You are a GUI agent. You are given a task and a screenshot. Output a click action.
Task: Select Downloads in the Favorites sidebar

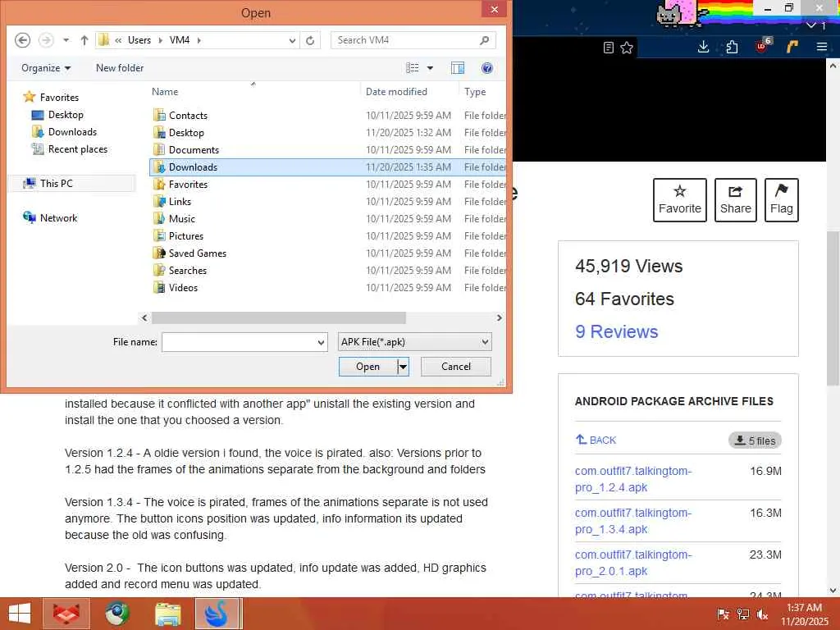[x=72, y=132]
